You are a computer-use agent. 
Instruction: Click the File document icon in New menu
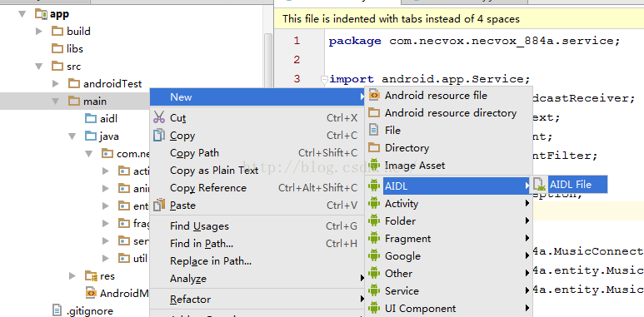point(374,131)
